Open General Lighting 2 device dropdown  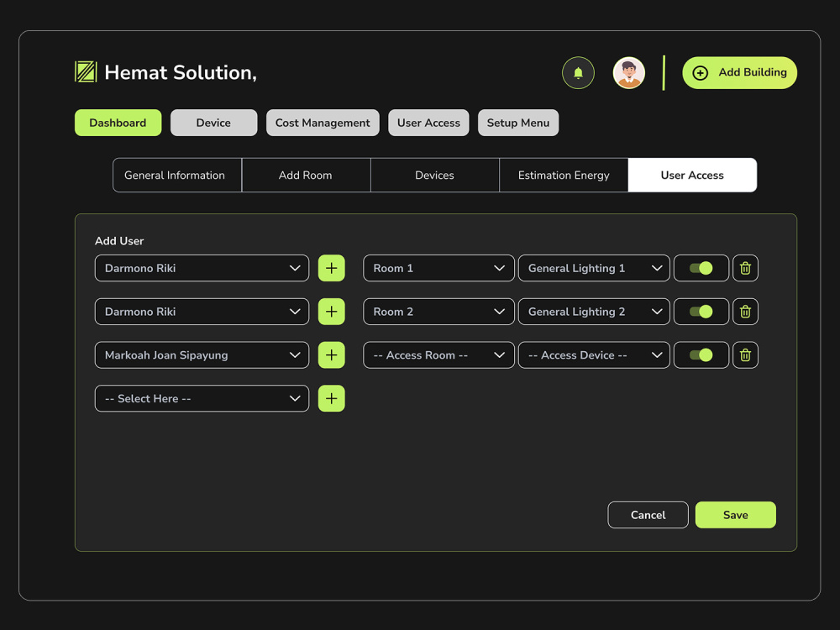tap(594, 312)
